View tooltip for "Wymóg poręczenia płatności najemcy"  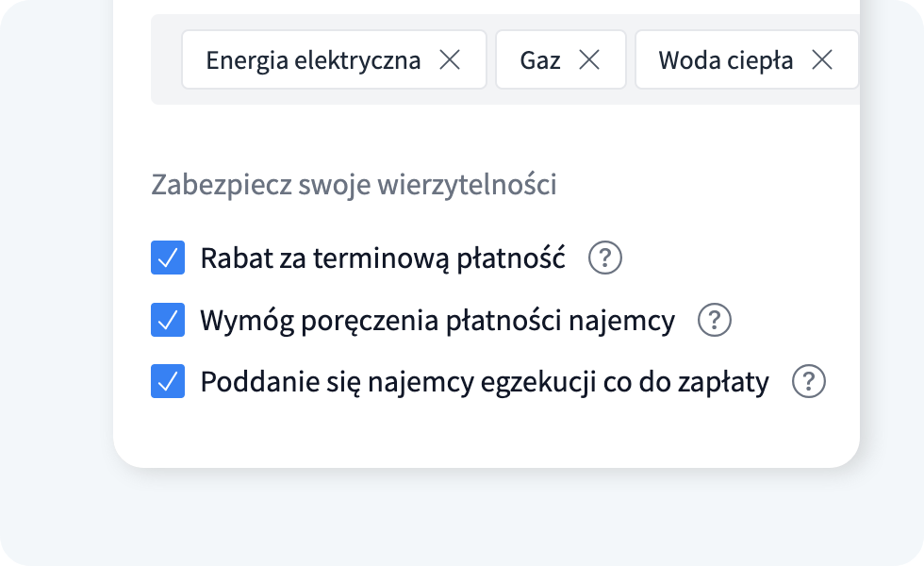(x=716, y=320)
